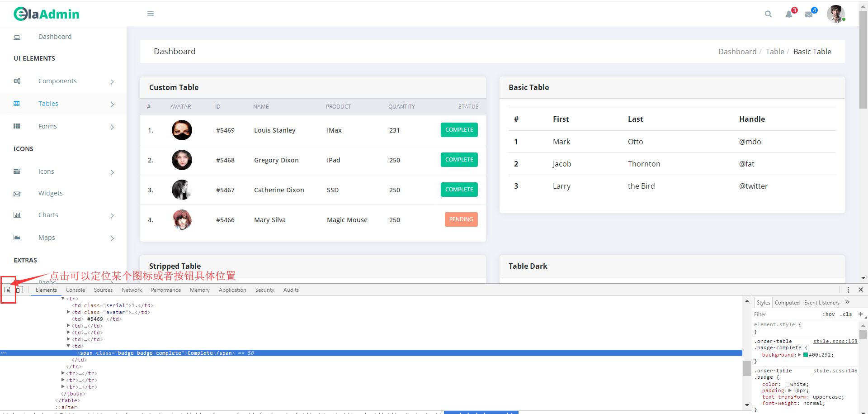Activate DevTools inspect element picker

8,290
